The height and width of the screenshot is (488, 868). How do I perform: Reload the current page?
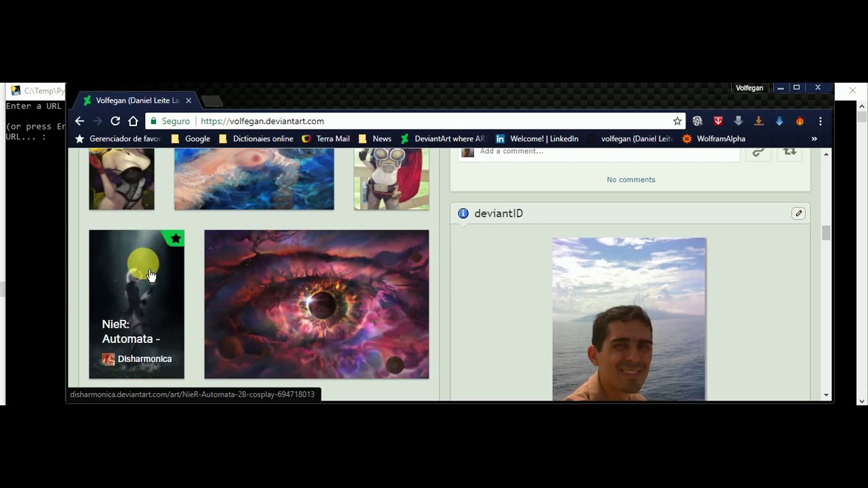(115, 121)
